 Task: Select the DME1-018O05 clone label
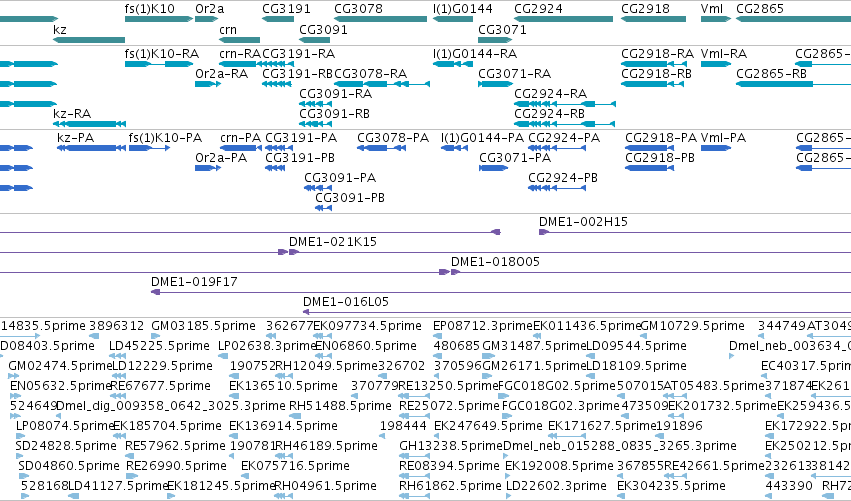pyautogui.click(x=495, y=262)
